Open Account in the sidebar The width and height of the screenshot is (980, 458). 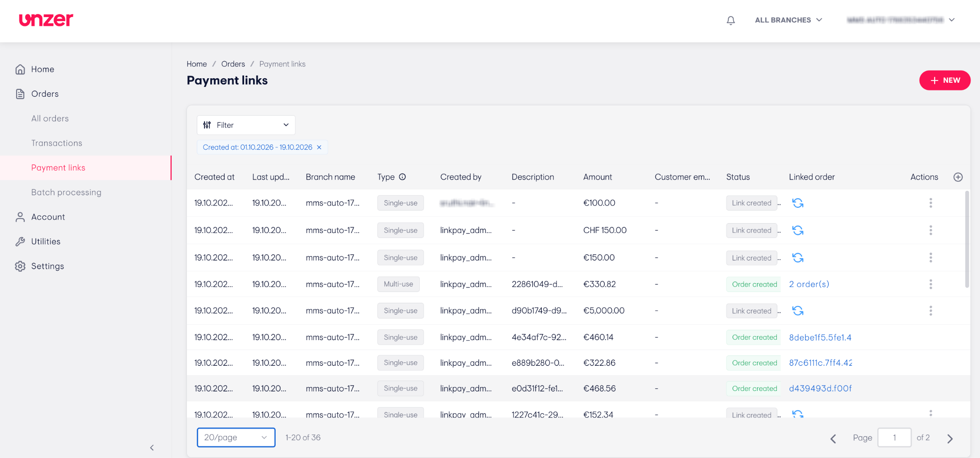click(x=48, y=217)
